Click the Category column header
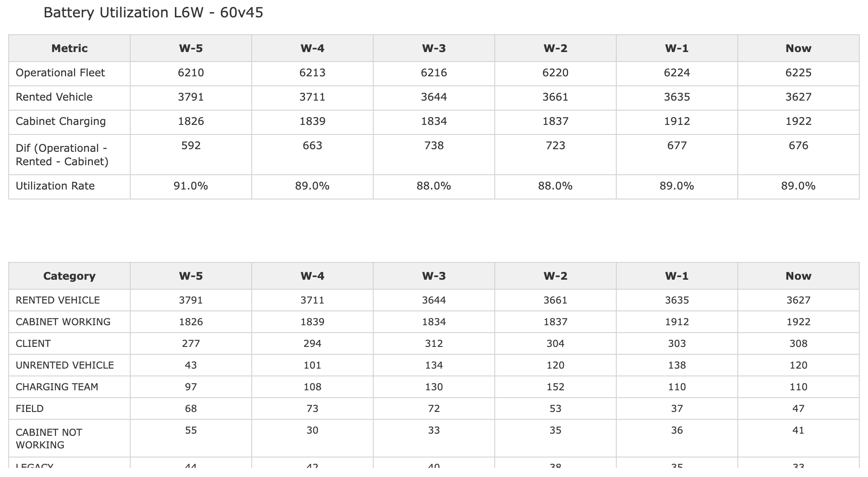Image resolution: width=868 pixels, height=477 pixels. pos(69,276)
